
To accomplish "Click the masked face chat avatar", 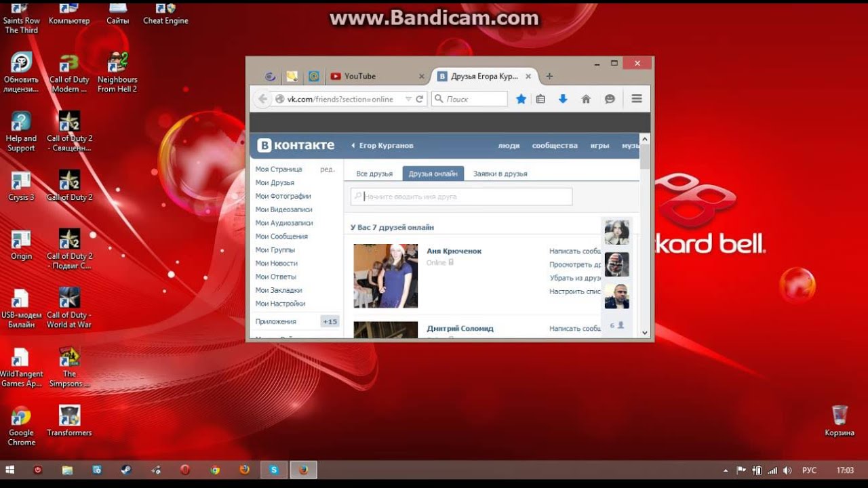I will click(616, 264).
